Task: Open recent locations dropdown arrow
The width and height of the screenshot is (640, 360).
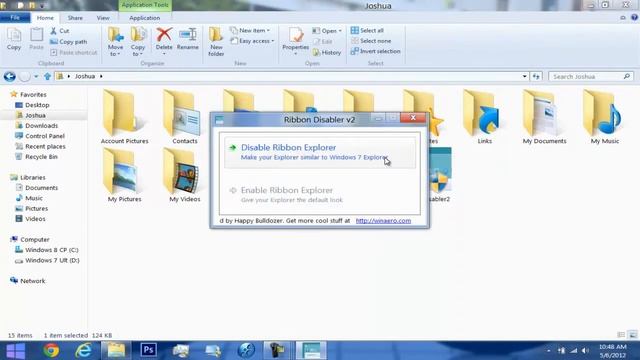Action: (x=36, y=76)
